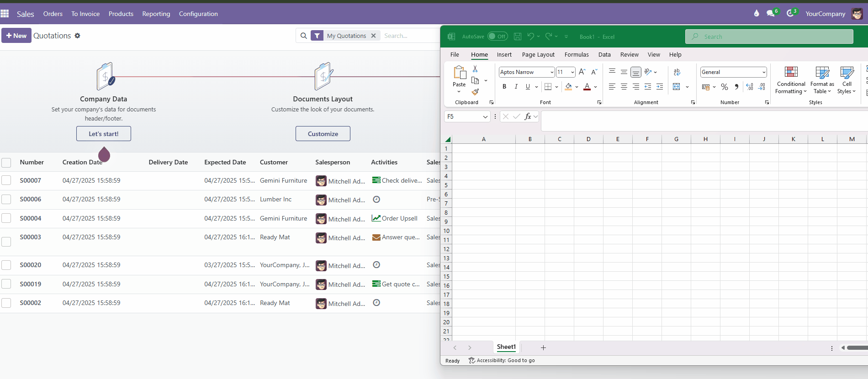Toggle Italic formatting in Excel
Screen dimensions: 868x379
(x=516, y=86)
